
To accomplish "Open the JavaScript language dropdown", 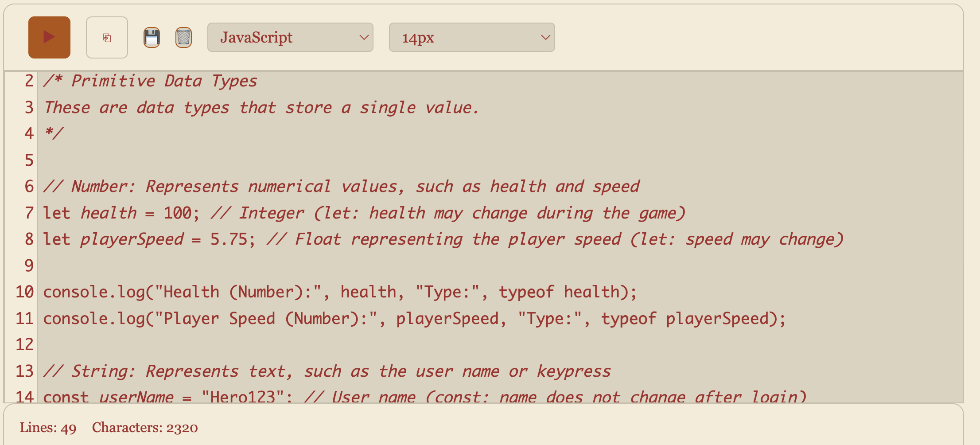I will pyautogui.click(x=290, y=37).
